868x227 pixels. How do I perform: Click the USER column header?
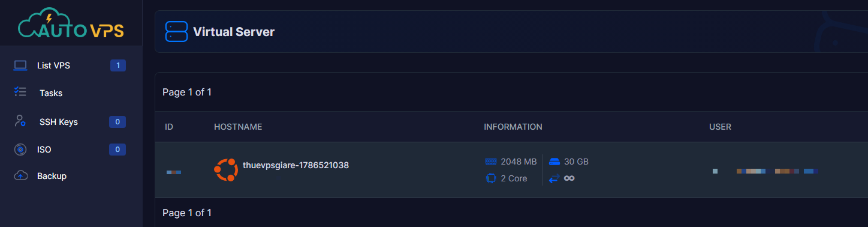coord(720,127)
